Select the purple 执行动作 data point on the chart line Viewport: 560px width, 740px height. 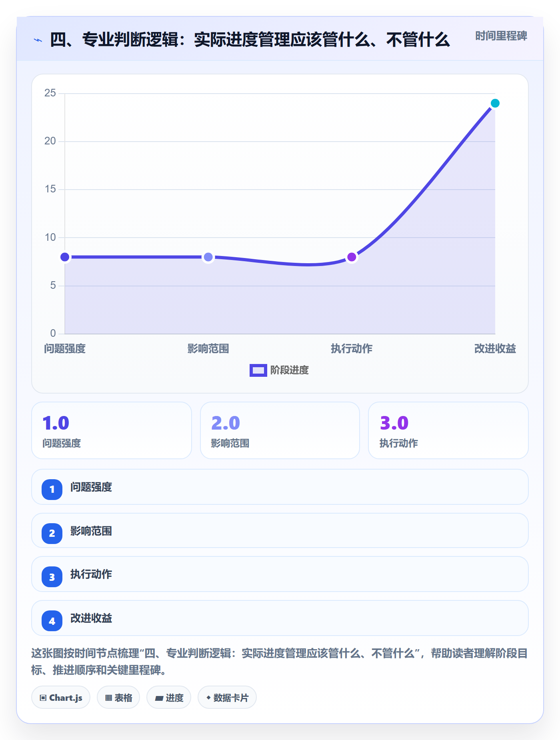click(352, 257)
